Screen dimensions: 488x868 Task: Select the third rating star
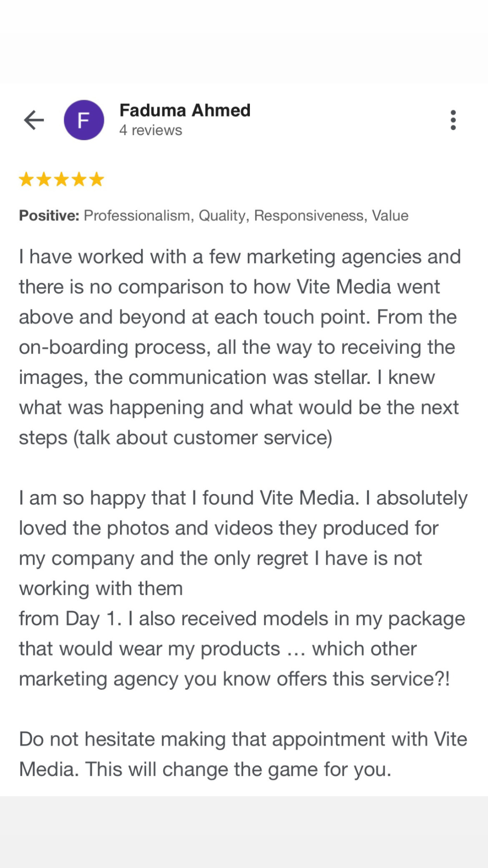[x=61, y=179]
